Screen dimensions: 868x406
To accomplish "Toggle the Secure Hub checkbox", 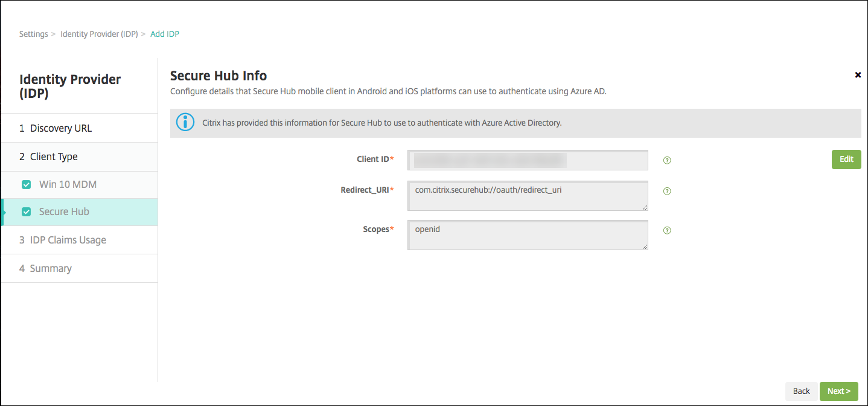I will 26,212.
